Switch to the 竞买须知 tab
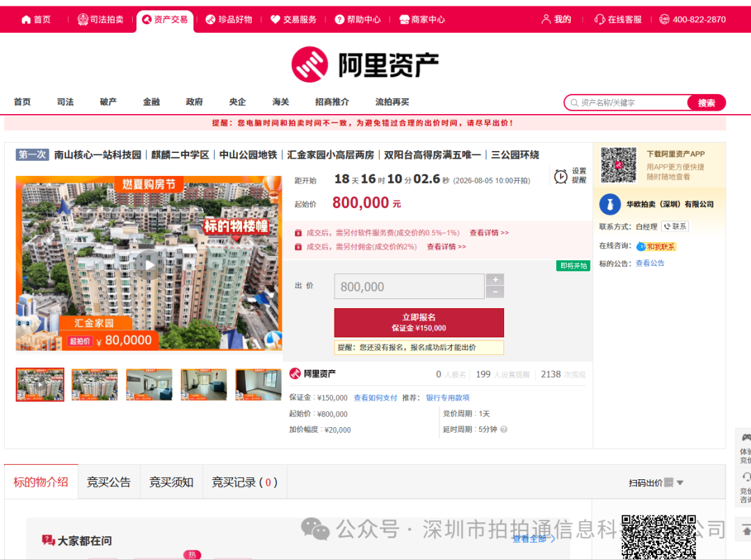 (172, 482)
